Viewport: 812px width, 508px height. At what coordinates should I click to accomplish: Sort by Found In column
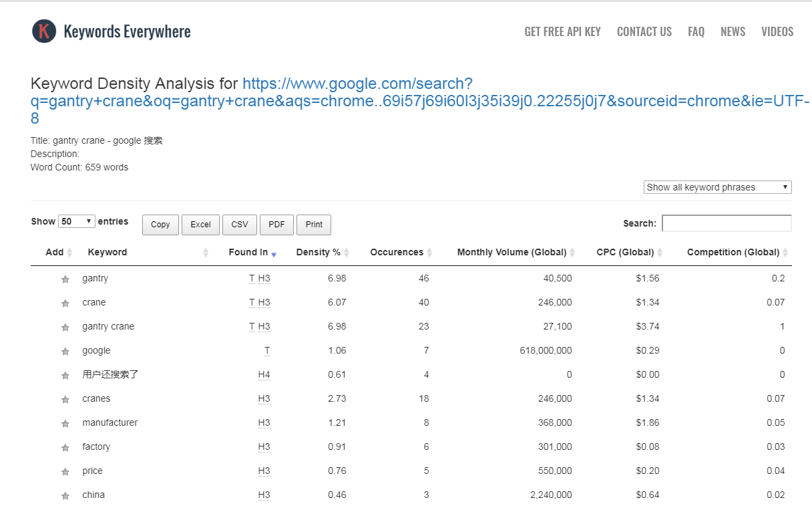pyautogui.click(x=252, y=252)
